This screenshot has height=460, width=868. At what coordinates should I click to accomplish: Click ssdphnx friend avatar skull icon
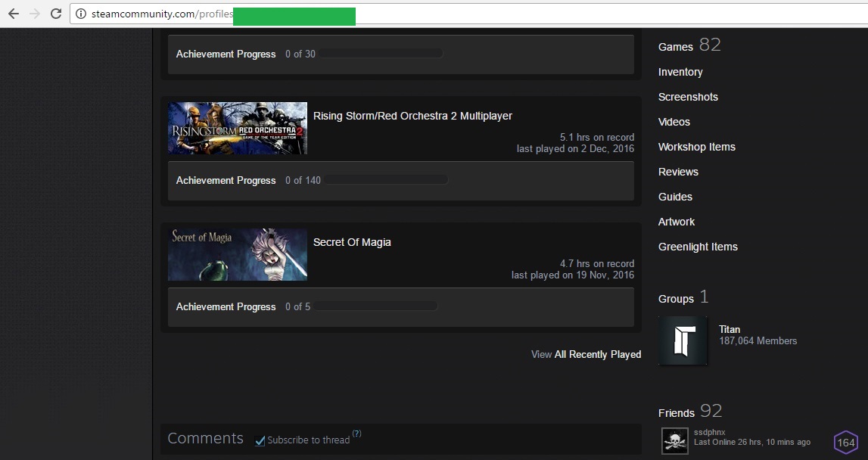coord(674,441)
